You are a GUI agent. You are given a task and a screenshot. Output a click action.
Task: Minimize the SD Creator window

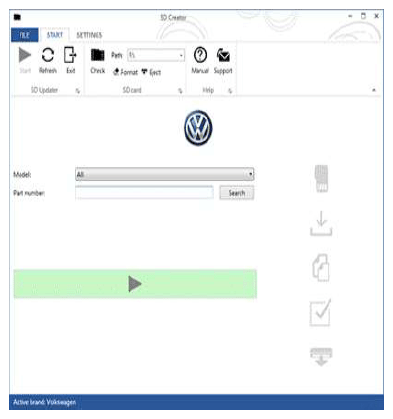(x=350, y=16)
